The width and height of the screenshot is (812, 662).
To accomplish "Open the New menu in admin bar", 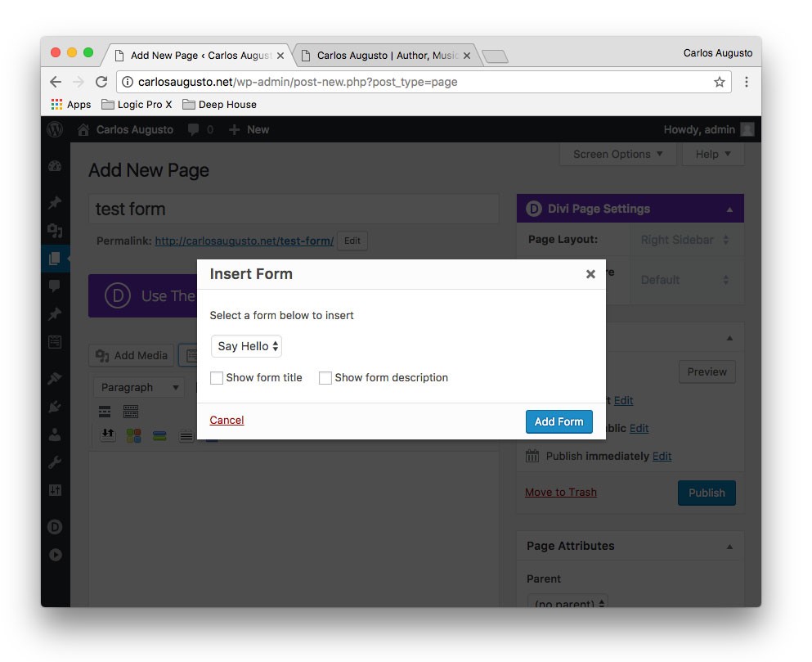I will 249,129.
